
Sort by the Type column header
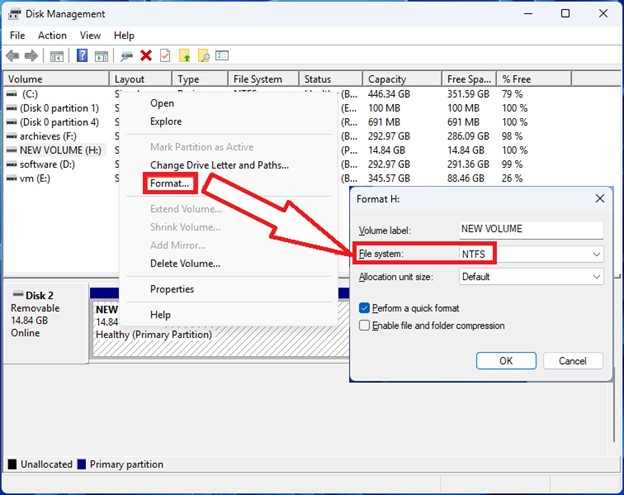coord(200,79)
